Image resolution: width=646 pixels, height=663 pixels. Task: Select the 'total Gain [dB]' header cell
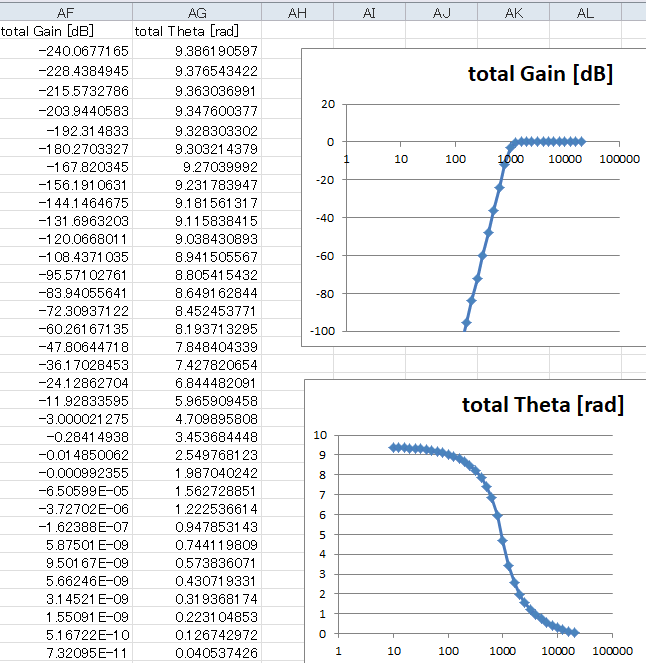[x=66, y=31]
